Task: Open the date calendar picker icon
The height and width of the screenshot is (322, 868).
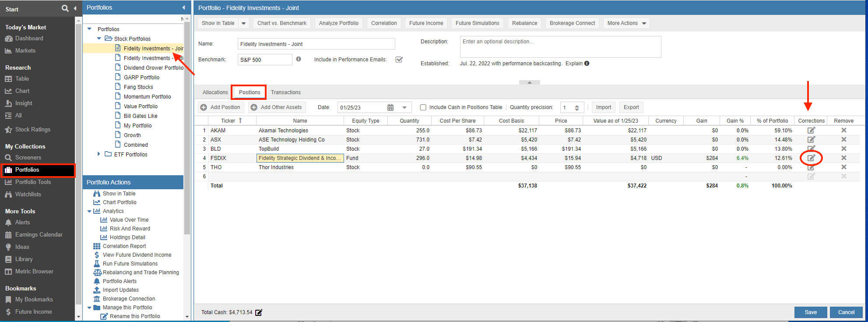Action: 390,107
